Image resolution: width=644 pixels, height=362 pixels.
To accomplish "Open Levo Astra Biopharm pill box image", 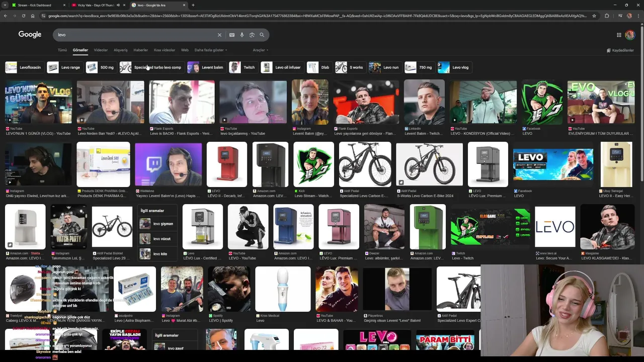I will (x=134, y=289).
